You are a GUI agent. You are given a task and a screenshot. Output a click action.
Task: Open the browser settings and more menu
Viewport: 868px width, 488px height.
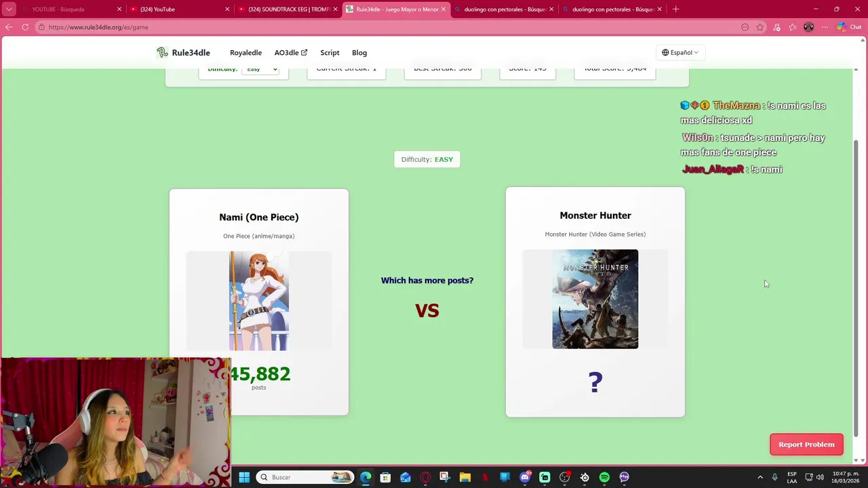coord(825,27)
